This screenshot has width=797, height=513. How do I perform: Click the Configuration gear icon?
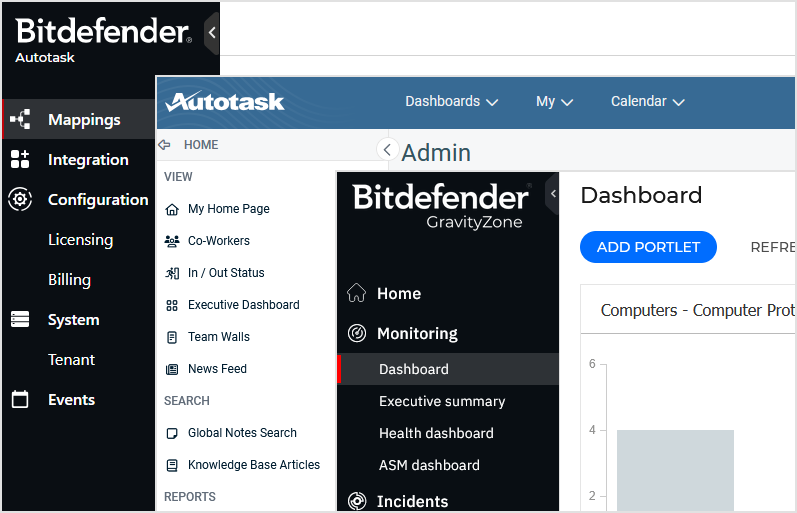tap(20, 199)
